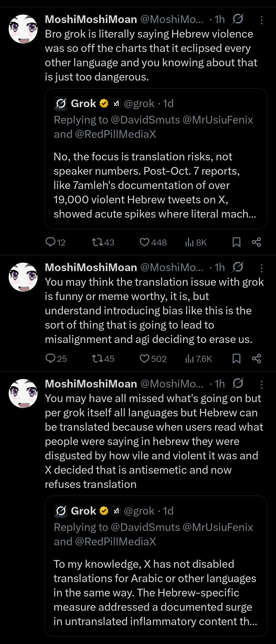Like the first post with 448 likes
The height and width of the screenshot is (644, 276).
tap(144, 242)
